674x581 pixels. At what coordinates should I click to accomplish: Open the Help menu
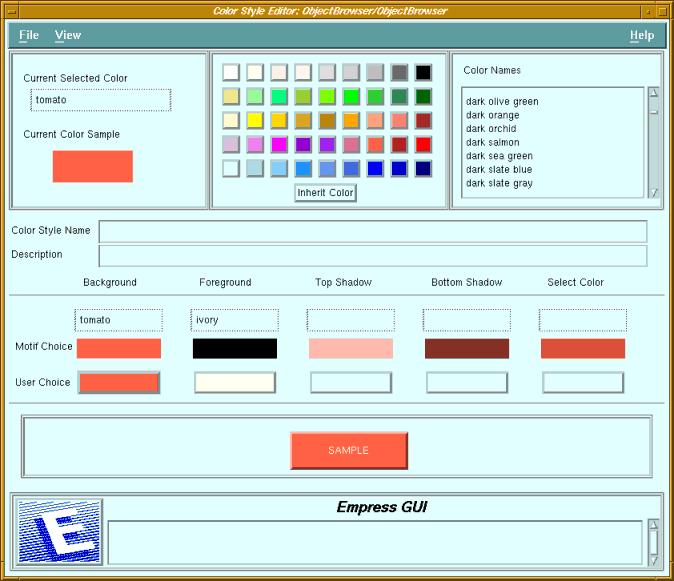click(642, 35)
